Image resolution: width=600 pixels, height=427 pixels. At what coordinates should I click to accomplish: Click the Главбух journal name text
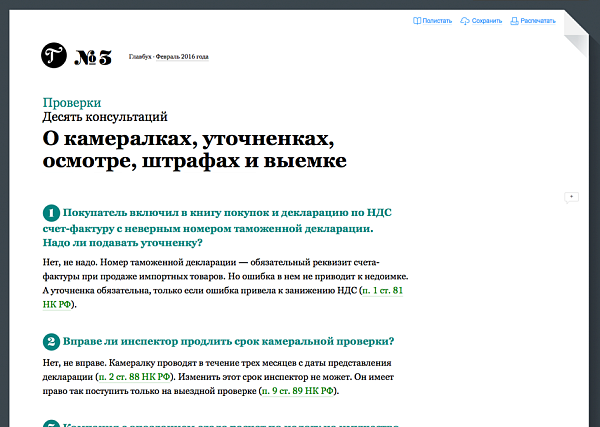140,57
